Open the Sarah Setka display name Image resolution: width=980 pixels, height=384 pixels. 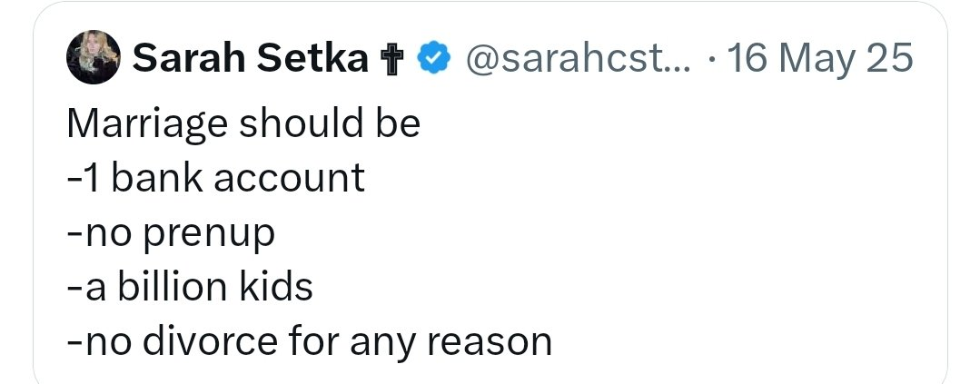(250, 60)
